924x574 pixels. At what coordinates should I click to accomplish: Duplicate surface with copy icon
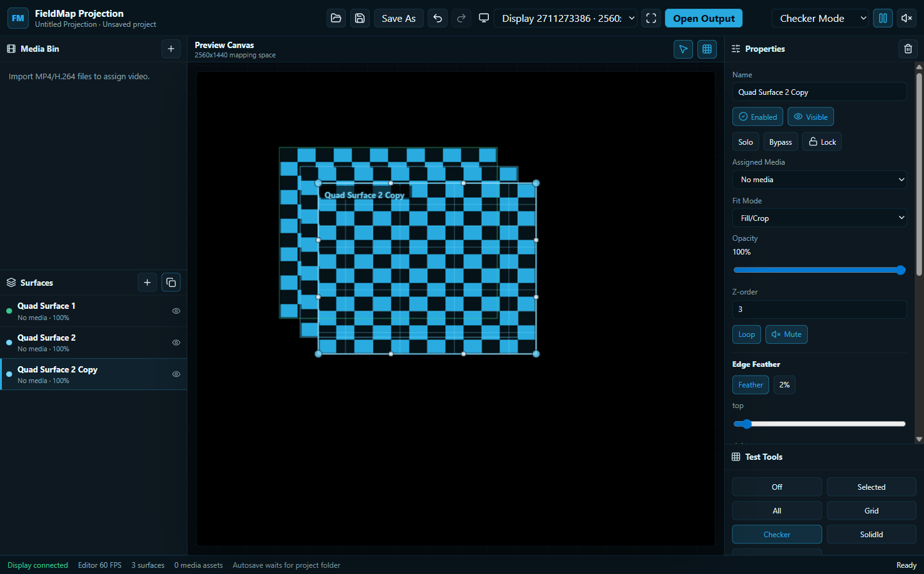click(x=171, y=283)
